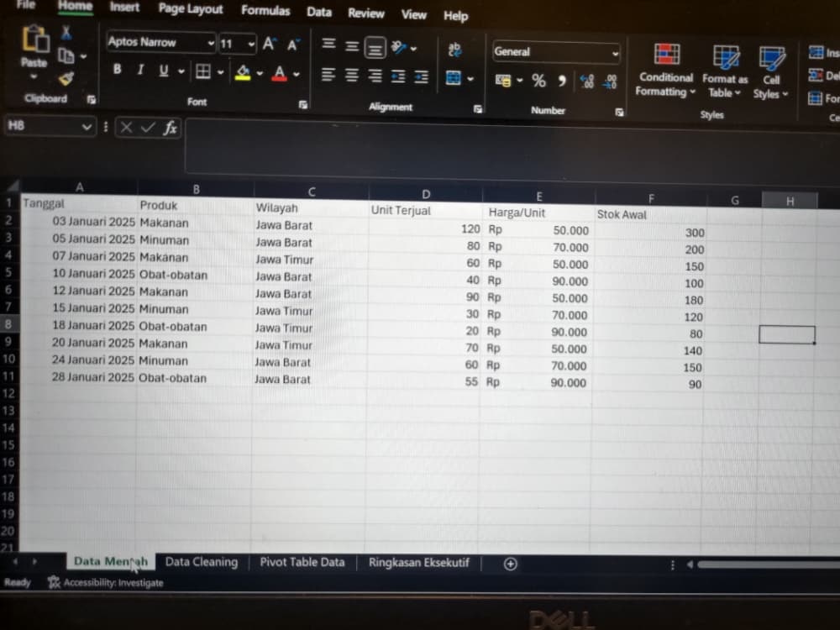Click the Orientation text angle icon
The height and width of the screenshot is (630, 840).
[x=399, y=48]
